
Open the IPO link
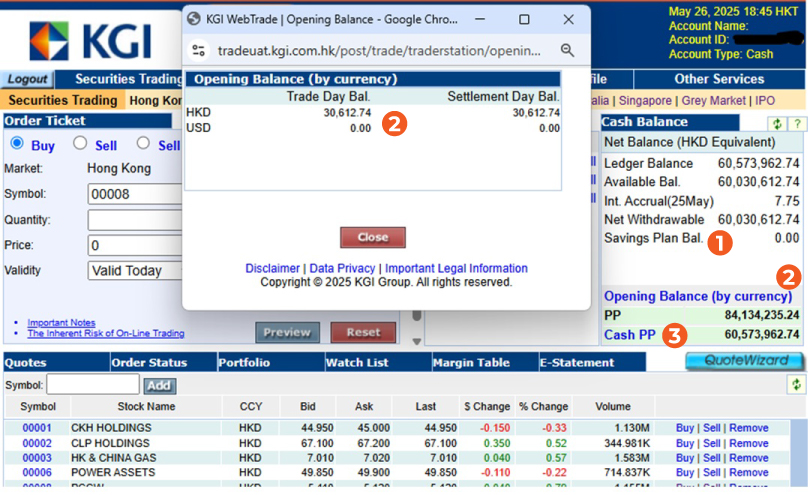(765, 101)
